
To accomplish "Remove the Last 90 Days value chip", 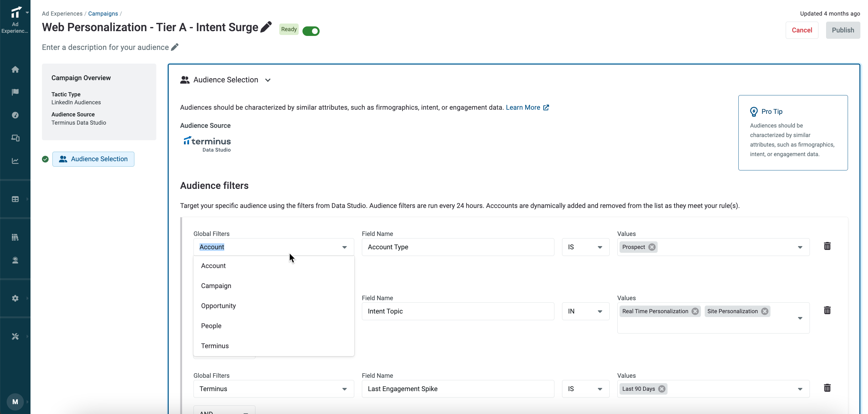I will coord(662,389).
